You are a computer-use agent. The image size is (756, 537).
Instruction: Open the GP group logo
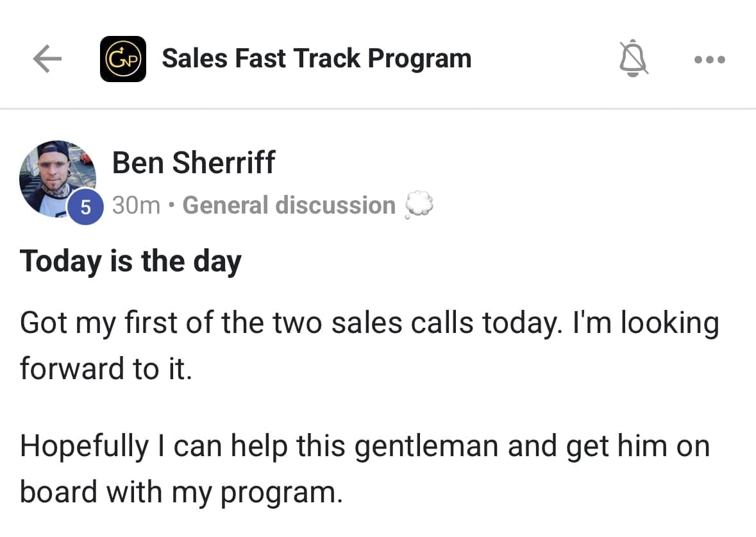tap(123, 59)
